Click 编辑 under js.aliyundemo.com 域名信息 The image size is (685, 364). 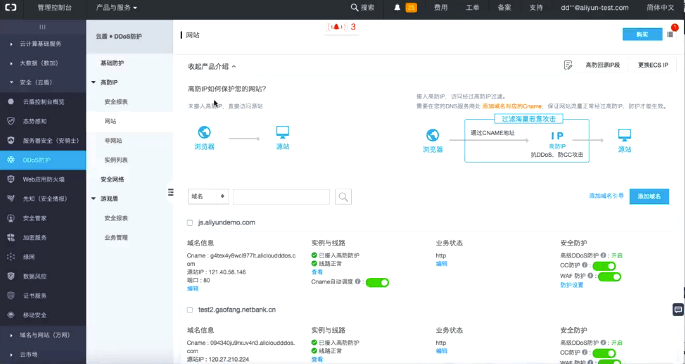193,288
